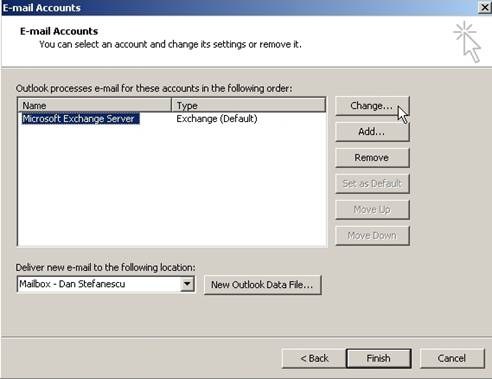Image resolution: width=492 pixels, height=379 pixels.
Task: Remove the selected account
Action: point(372,158)
